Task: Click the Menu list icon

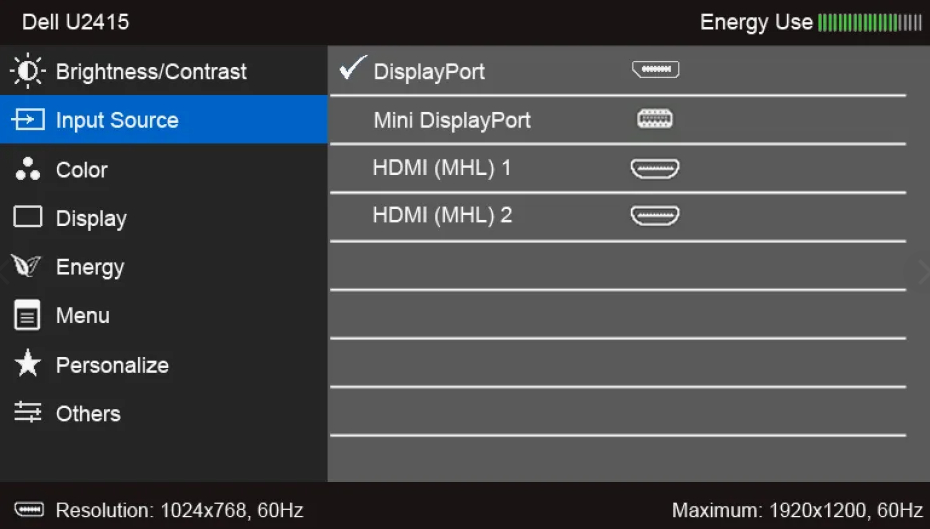Action: click(28, 316)
